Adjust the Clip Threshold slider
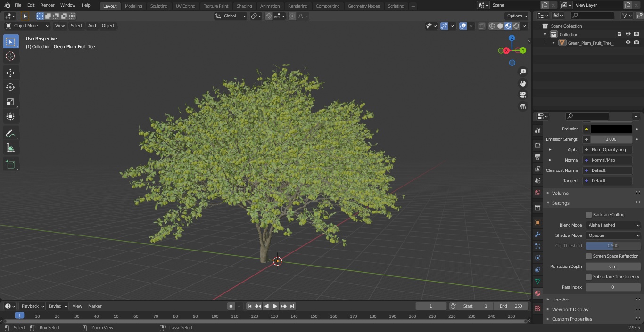This screenshot has height=332, width=644. click(613, 246)
